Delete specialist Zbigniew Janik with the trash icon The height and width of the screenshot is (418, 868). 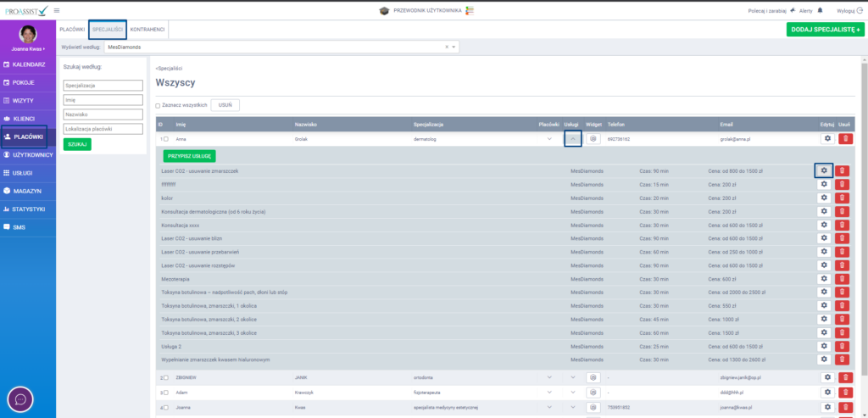[x=845, y=376]
